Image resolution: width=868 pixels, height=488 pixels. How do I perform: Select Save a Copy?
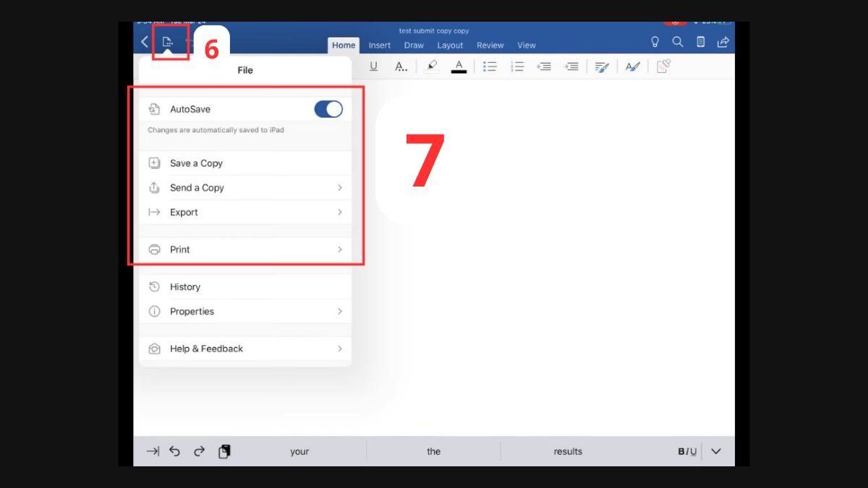pyautogui.click(x=245, y=163)
